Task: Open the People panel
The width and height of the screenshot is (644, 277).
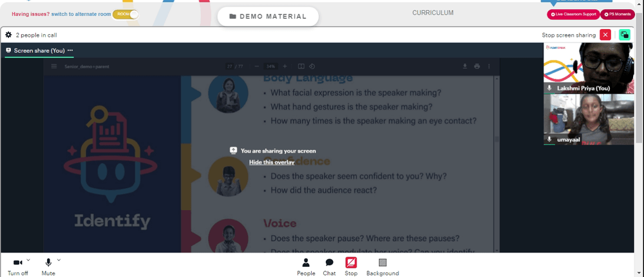Action: click(x=306, y=267)
